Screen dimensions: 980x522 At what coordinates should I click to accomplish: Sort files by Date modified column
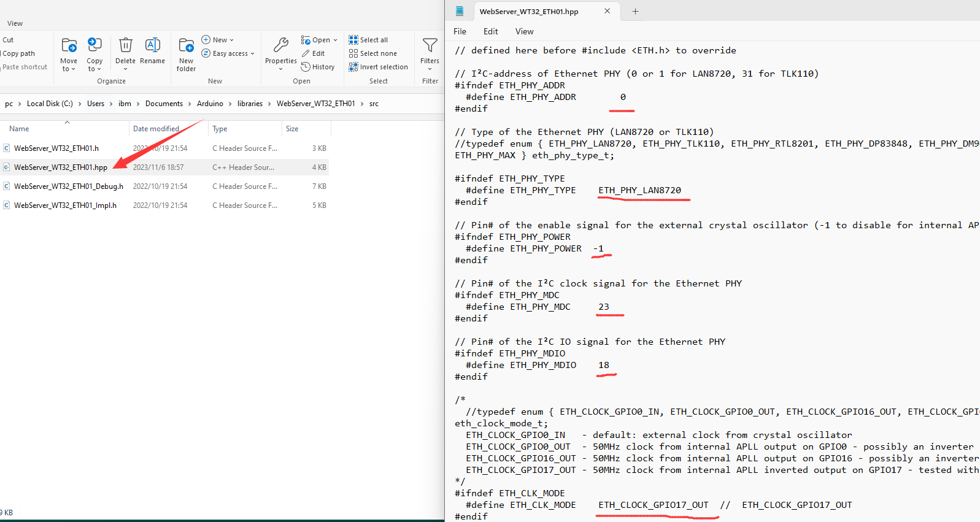pyautogui.click(x=156, y=129)
